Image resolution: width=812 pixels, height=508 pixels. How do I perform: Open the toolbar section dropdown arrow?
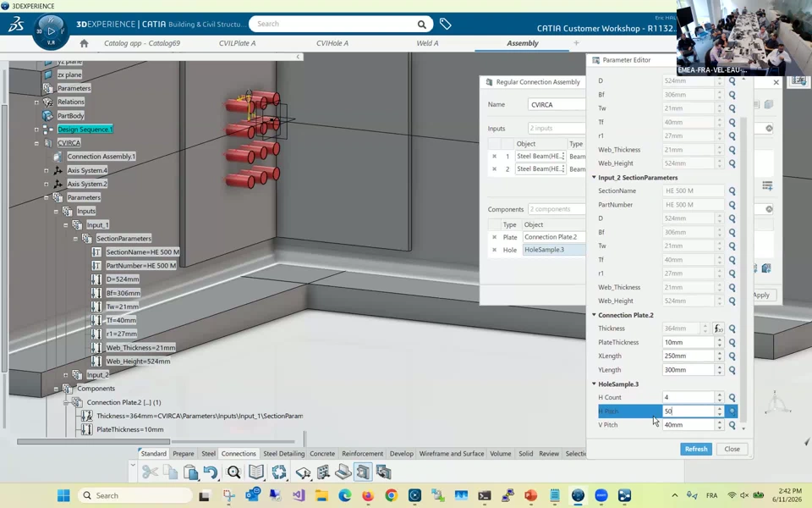[133, 466]
